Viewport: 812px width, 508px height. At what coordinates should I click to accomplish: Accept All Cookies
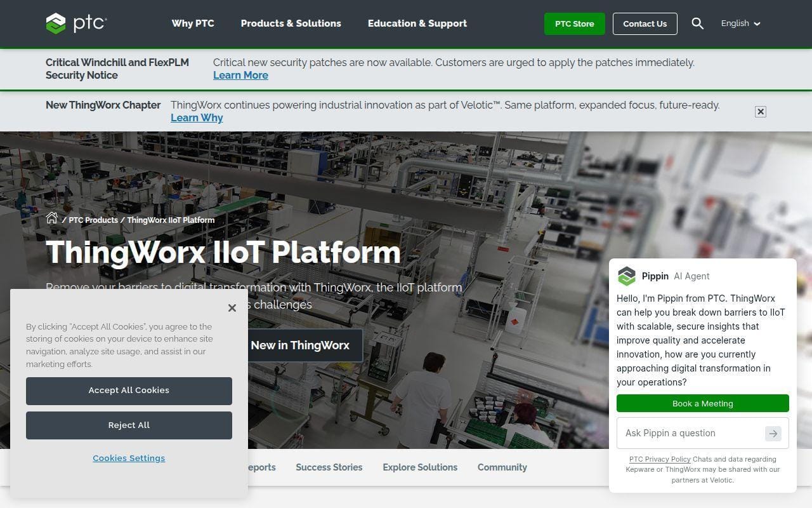point(129,391)
